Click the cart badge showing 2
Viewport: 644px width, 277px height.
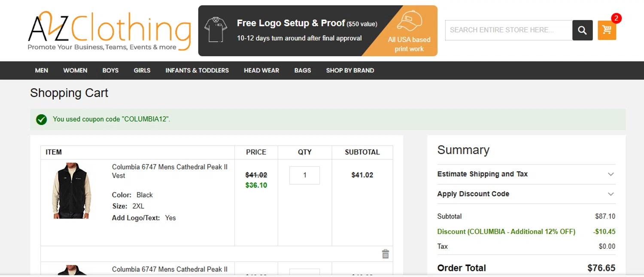click(616, 18)
